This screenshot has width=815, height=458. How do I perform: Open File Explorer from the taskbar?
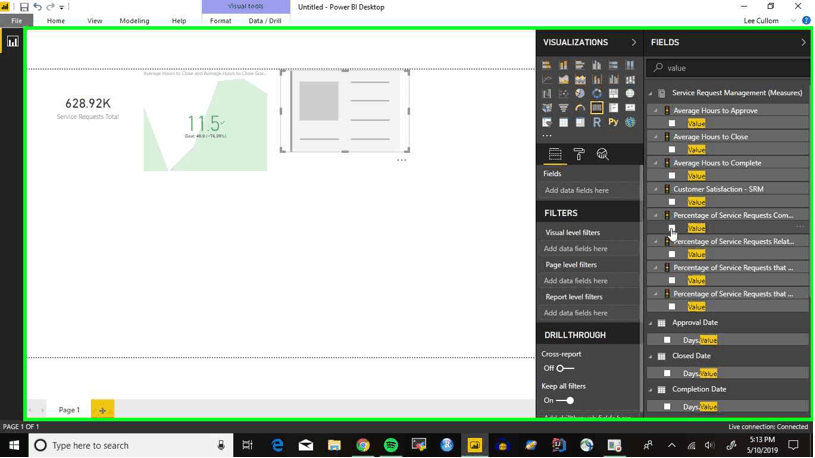point(334,446)
